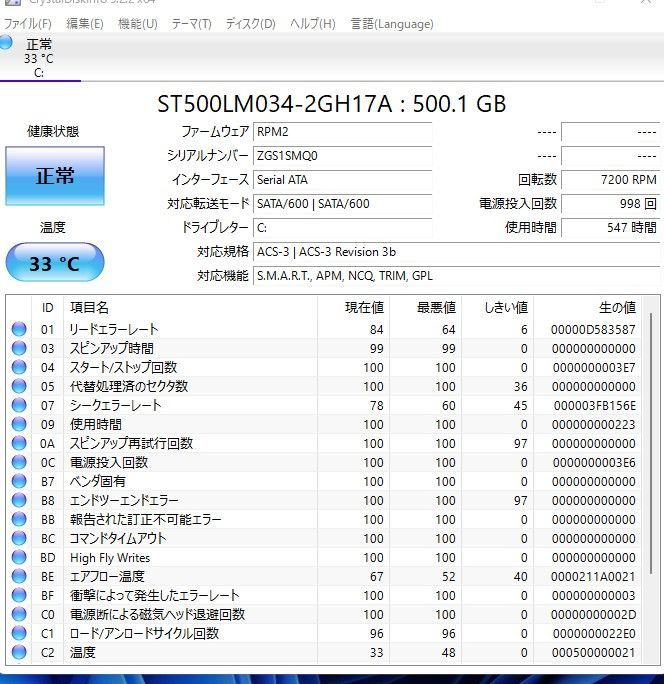
Task: Click the features field S.M.A.R.T., APM, NCQ
Action: coord(456,276)
